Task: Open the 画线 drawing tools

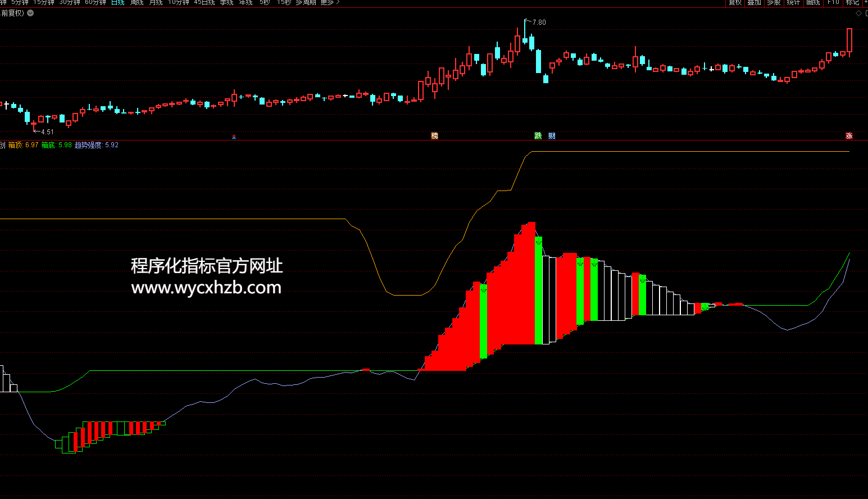Action: [x=813, y=2]
